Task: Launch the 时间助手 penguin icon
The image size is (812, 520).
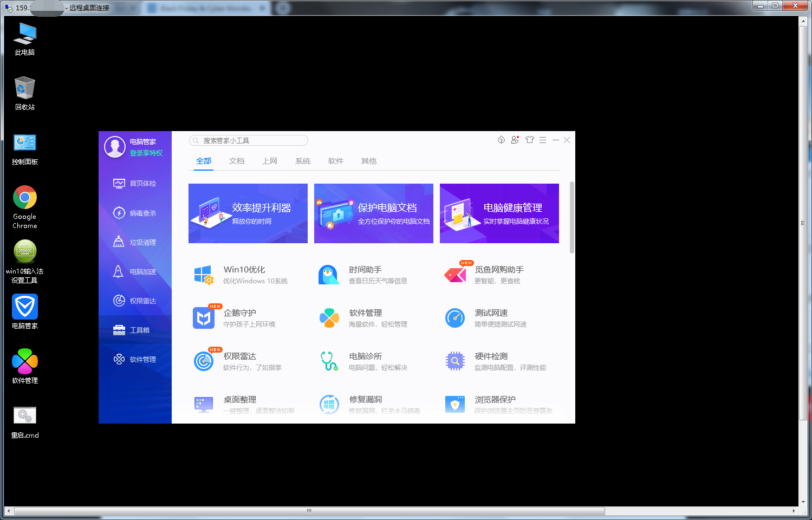Action: point(329,275)
